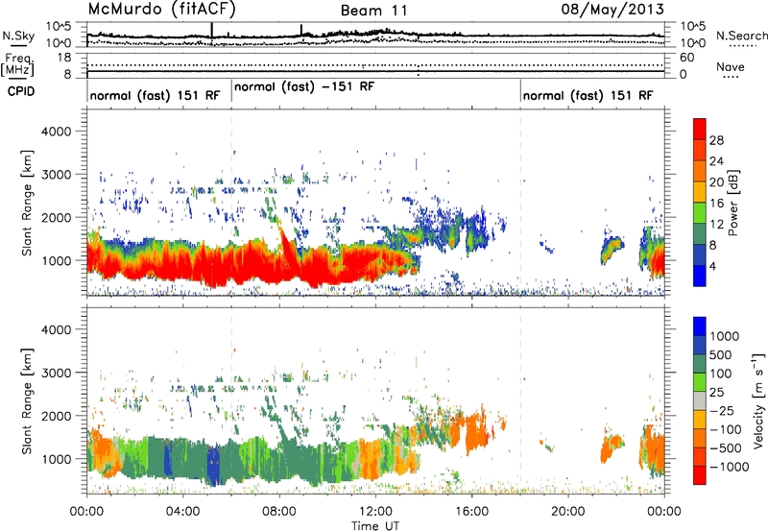The width and height of the screenshot is (768, 532).
Task: Click the "28" tick on power colorbar
Action: [x=716, y=140]
